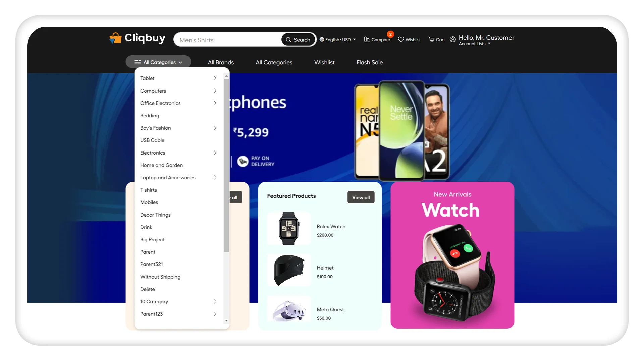The width and height of the screenshot is (644, 362).
Task: Expand the Electronics subcategory arrow
Action: coord(215,153)
